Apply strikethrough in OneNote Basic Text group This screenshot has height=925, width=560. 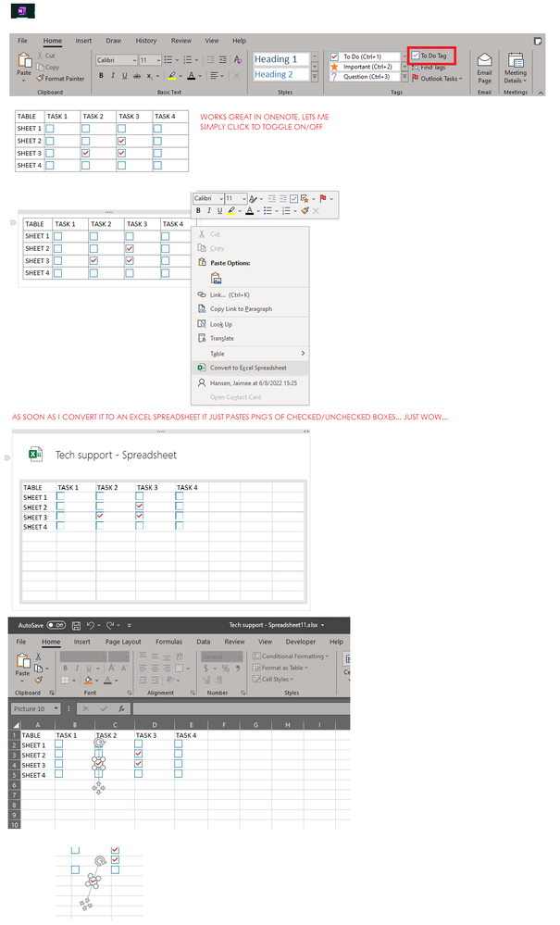pyautogui.click(x=137, y=76)
